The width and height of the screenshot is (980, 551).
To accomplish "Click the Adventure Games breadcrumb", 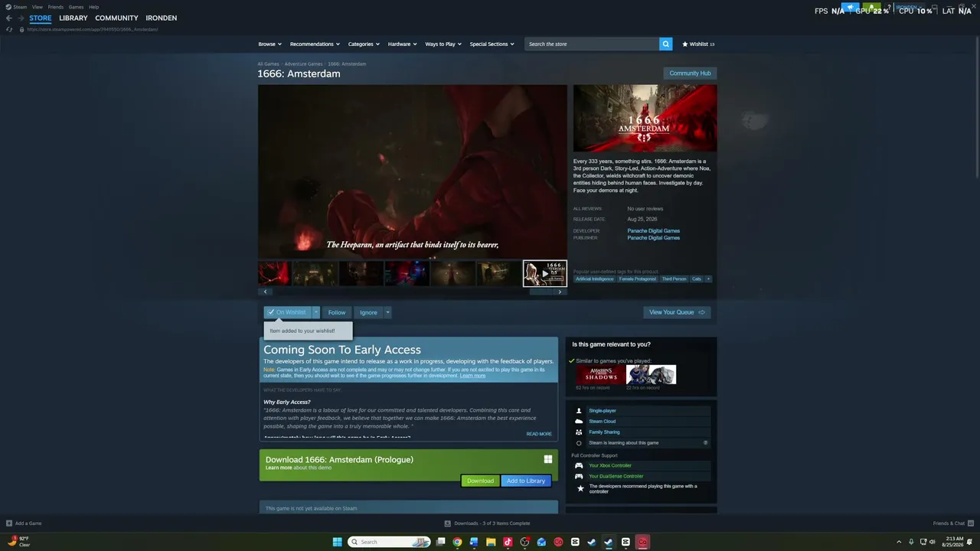I will coord(303,64).
